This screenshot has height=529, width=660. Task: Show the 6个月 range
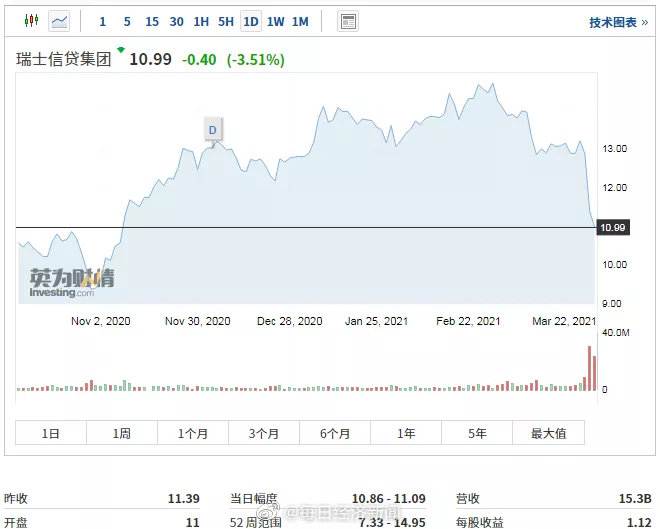point(335,433)
